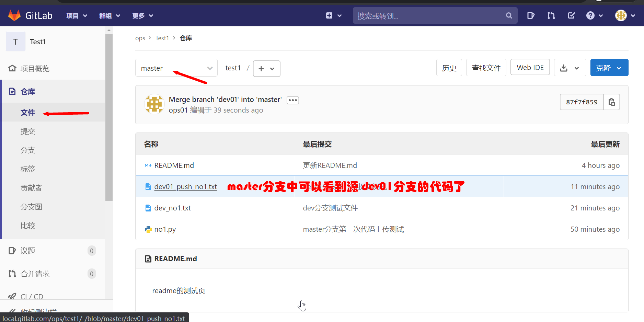Click the dev01_push_no1.txt file icon

pos(148,187)
